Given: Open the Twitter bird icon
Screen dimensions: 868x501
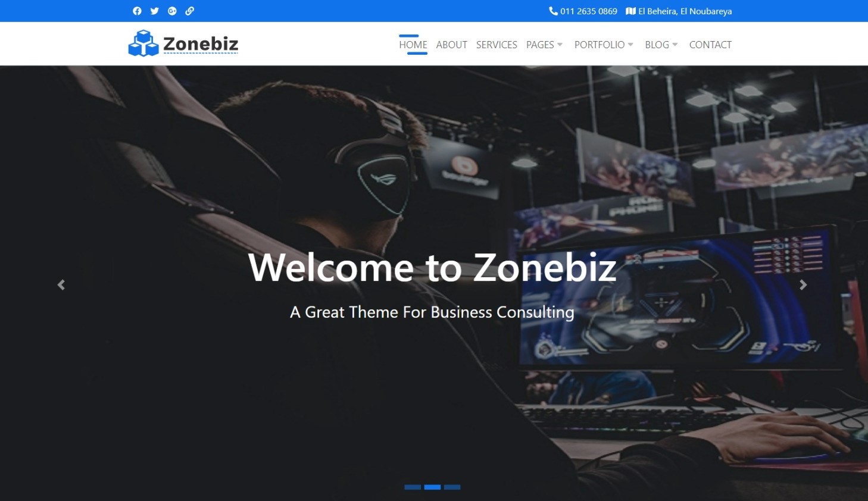Looking at the screenshot, I should click(155, 11).
